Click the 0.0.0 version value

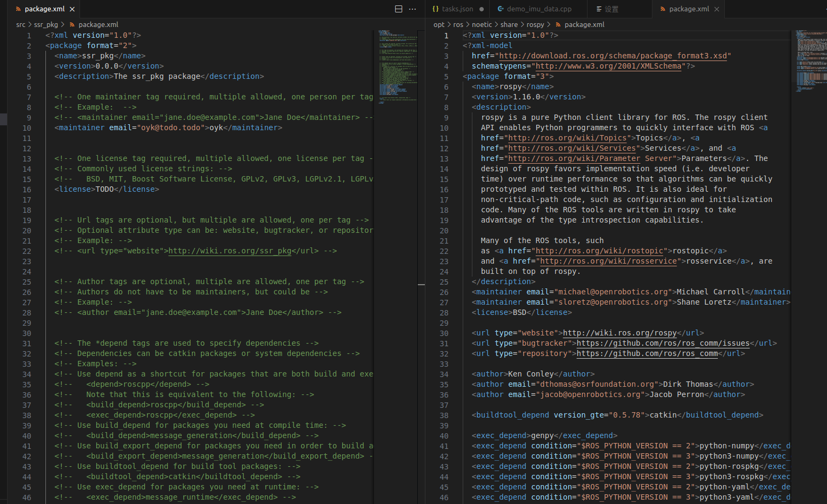[107, 66]
